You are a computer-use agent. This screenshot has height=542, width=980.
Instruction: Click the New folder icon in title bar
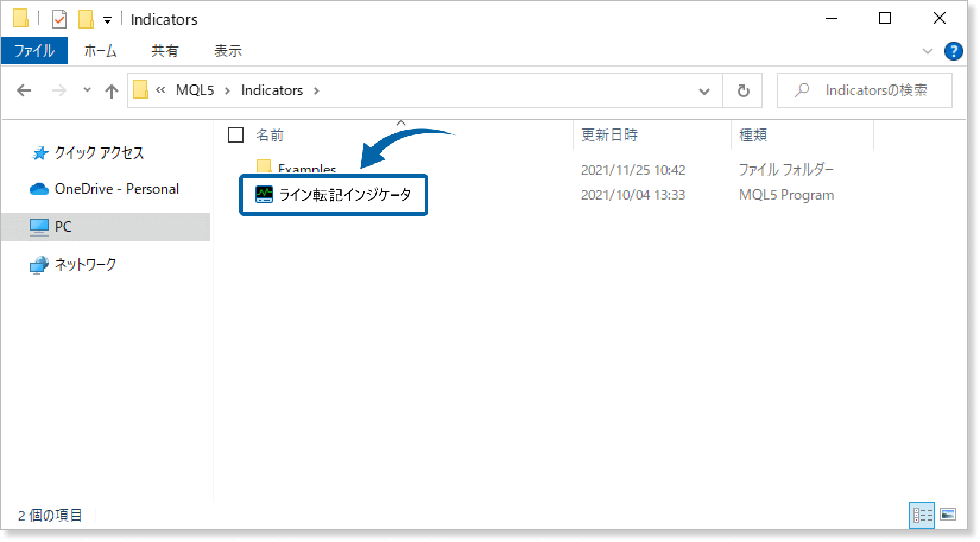pyautogui.click(x=86, y=19)
